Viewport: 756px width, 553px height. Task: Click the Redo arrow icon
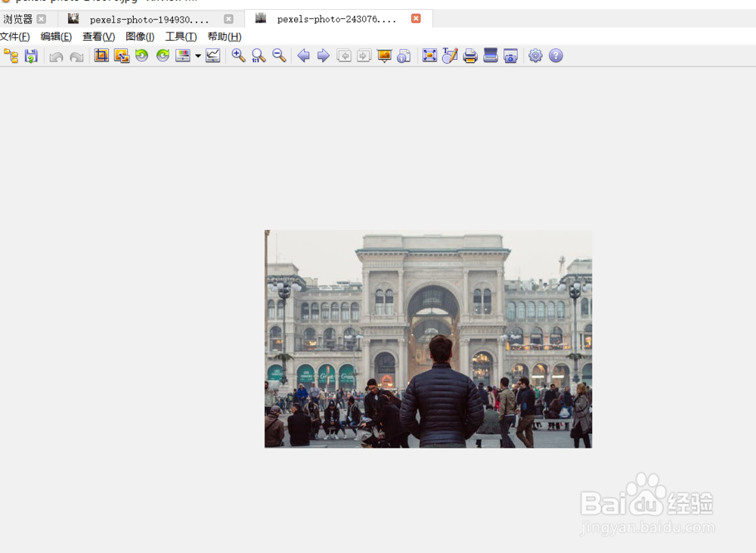click(76, 57)
